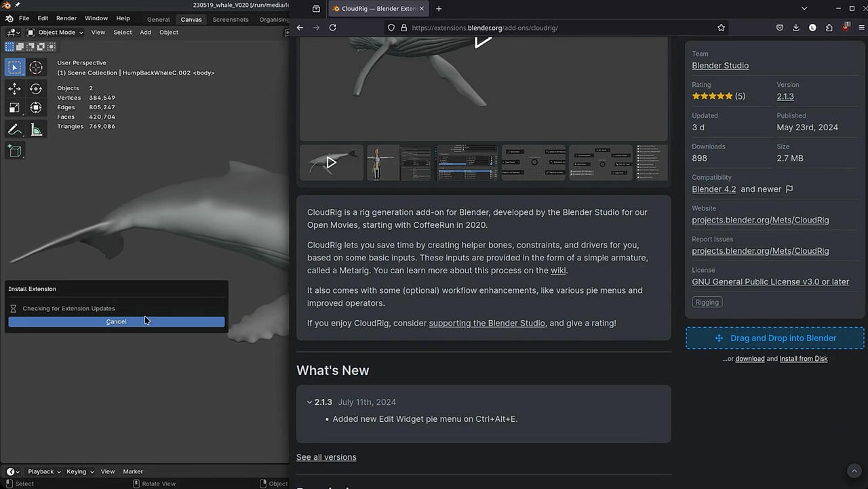Open a new Firefox tab
The image size is (868, 489).
(x=439, y=9)
